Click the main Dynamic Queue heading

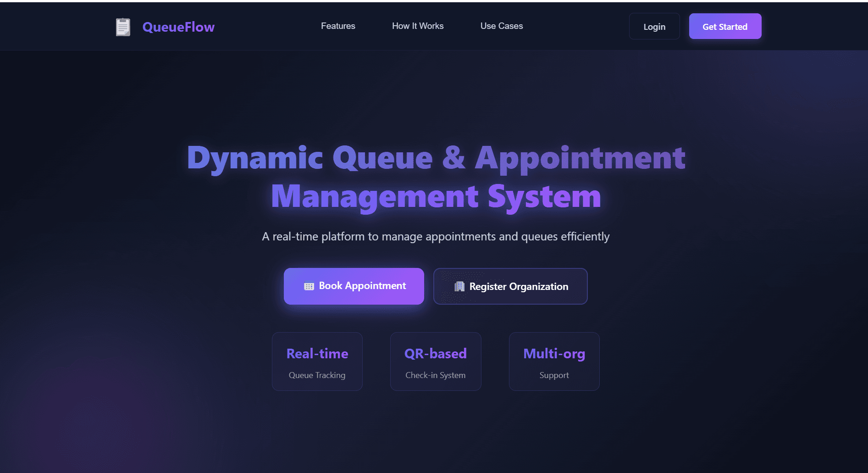click(x=435, y=177)
